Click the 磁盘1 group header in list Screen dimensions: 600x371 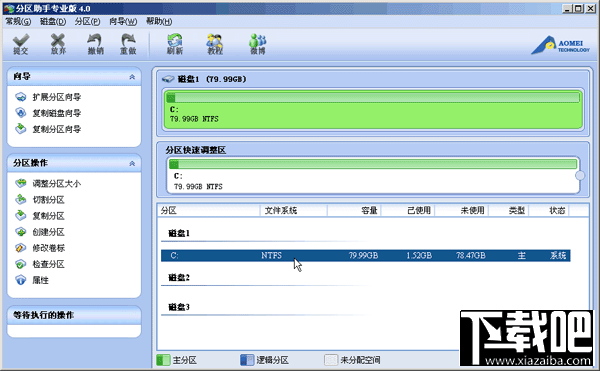click(x=179, y=233)
